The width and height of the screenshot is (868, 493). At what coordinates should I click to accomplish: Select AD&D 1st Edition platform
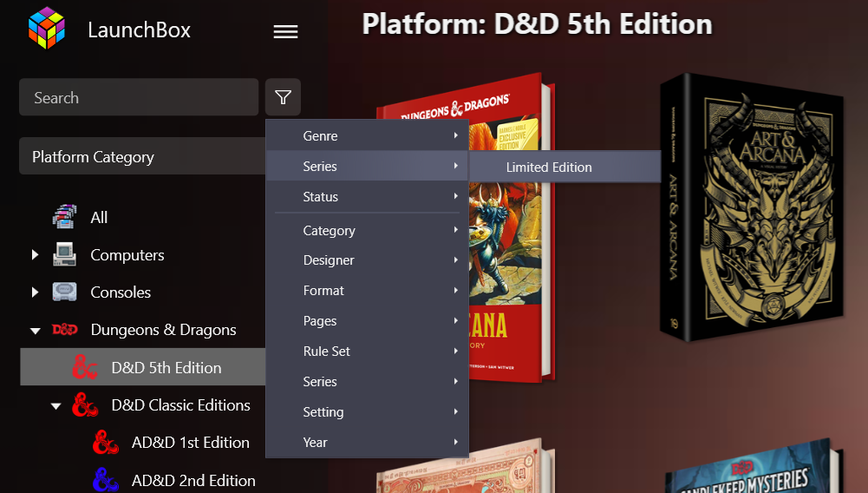pyautogui.click(x=191, y=443)
